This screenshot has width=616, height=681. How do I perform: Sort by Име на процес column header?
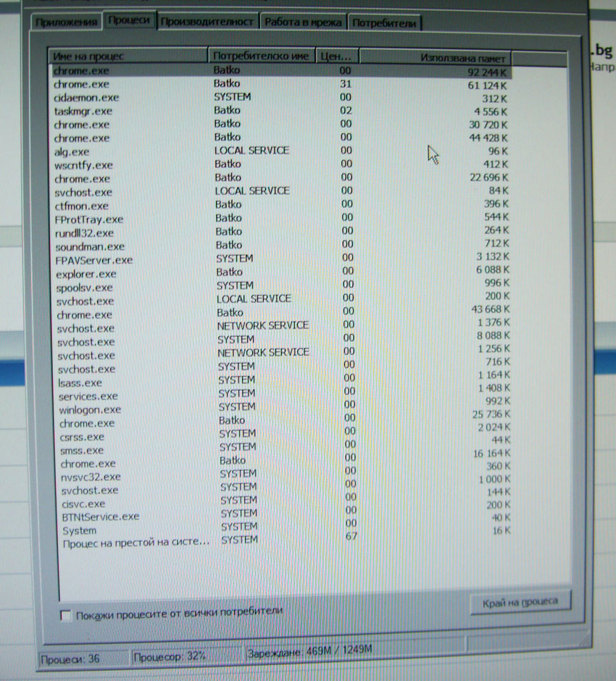tap(128, 56)
